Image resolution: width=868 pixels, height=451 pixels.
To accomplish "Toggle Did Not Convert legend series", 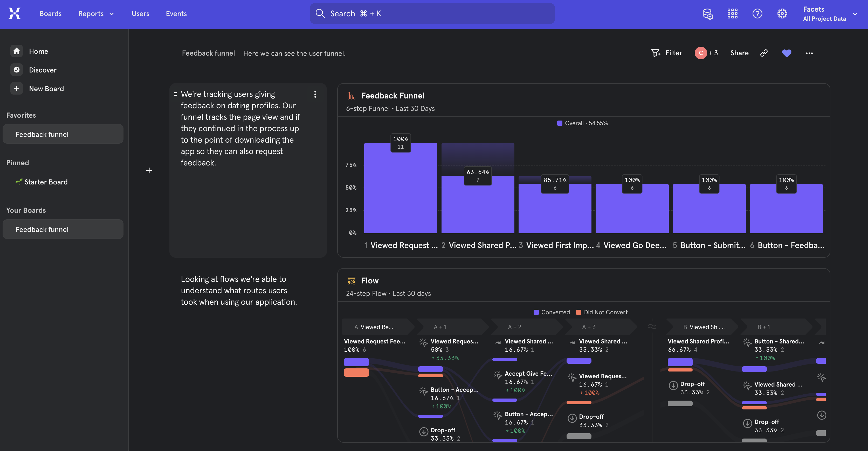I will pos(602,312).
